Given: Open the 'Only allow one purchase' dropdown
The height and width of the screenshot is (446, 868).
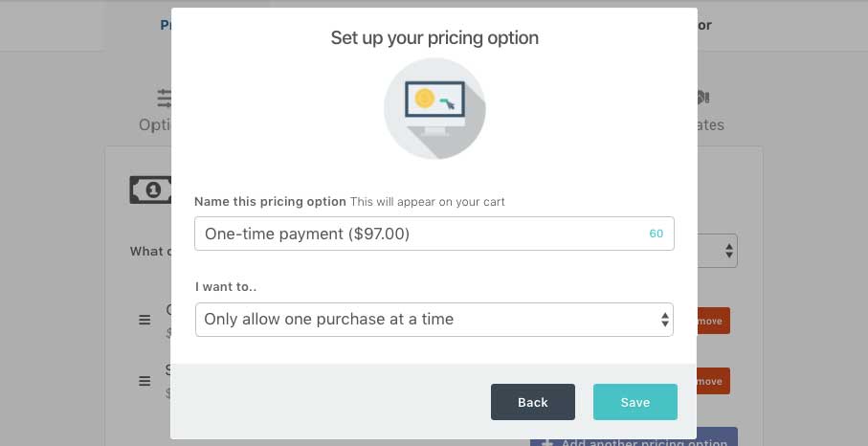Looking at the screenshot, I should tap(434, 320).
